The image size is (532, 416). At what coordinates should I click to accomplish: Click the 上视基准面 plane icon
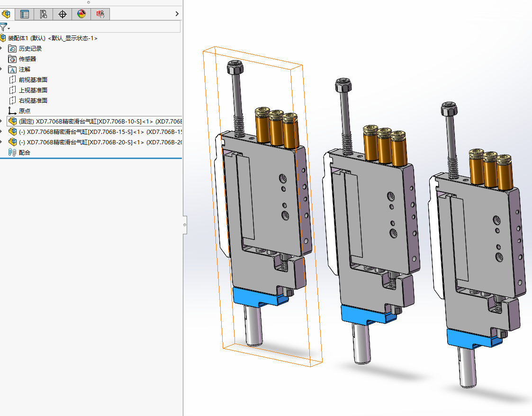click(12, 90)
